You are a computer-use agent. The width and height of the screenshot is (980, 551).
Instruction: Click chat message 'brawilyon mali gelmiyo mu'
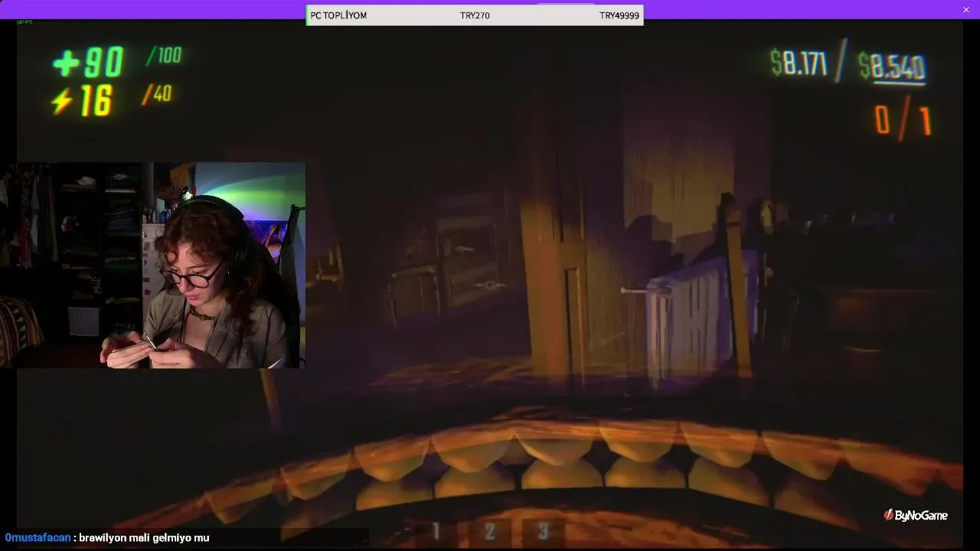(144, 538)
